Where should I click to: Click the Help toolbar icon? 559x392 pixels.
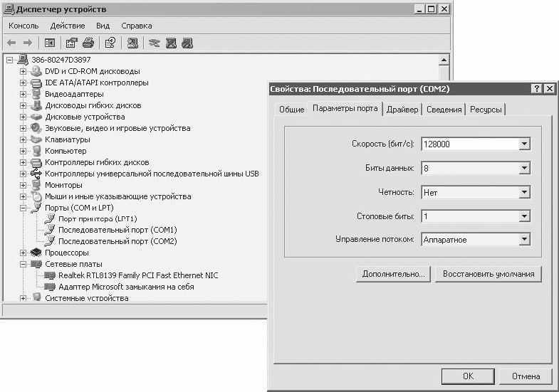click(x=110, y=43)
